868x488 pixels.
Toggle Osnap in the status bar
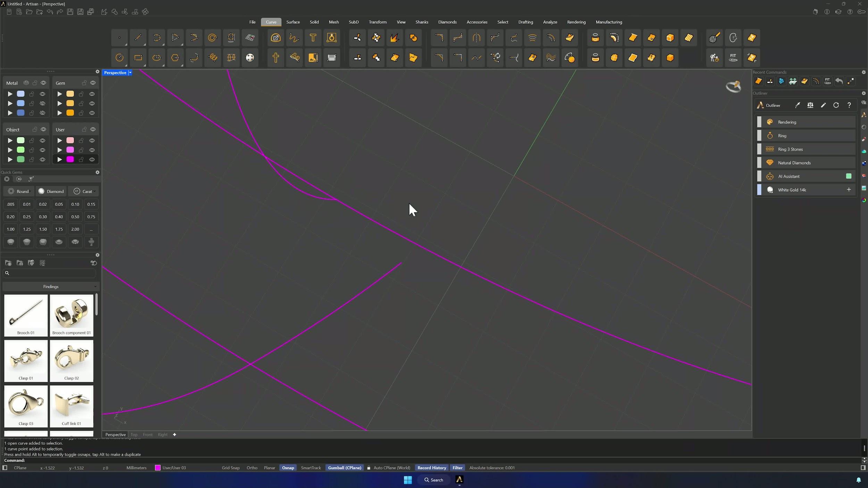click(x=288, y=468)
